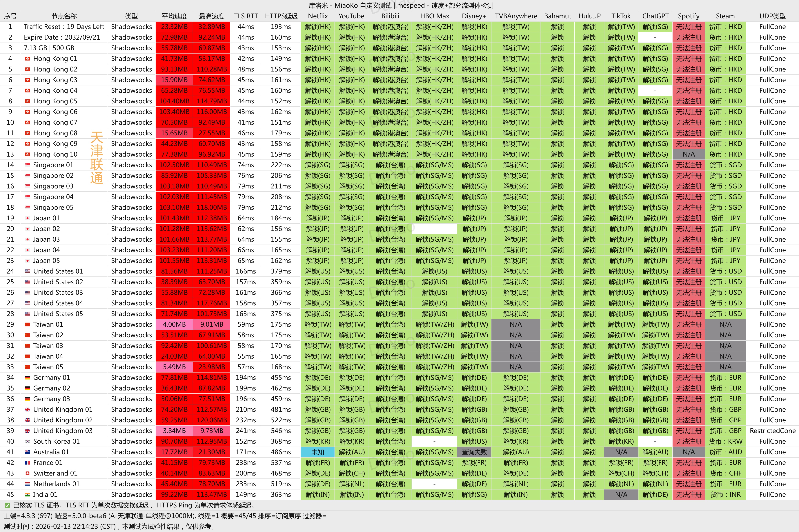The height and width of the screenshot is (532, 799).
Task: Click the ChatGPT column header
Action: (655, 16)
